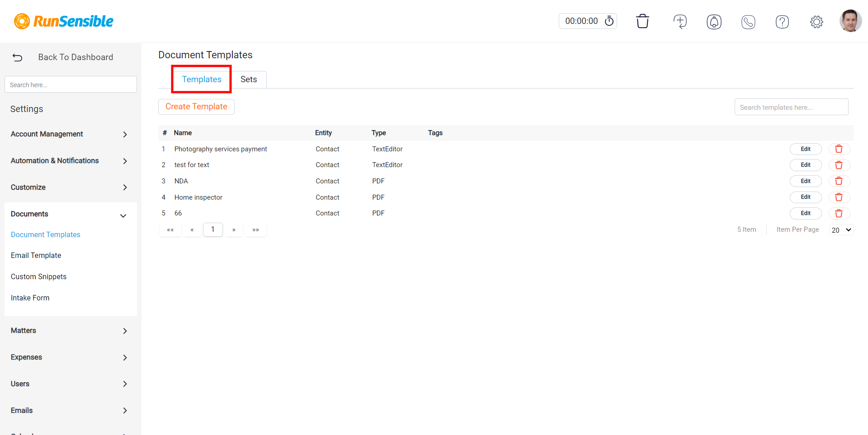Click the settings search field
The image size is (868, 435).
71,84
